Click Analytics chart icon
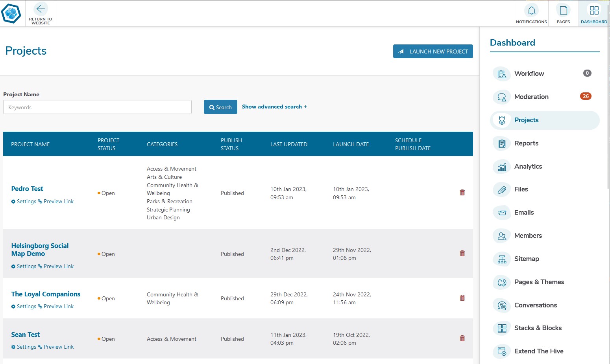 pyautogui.click(x=502, y=167)
